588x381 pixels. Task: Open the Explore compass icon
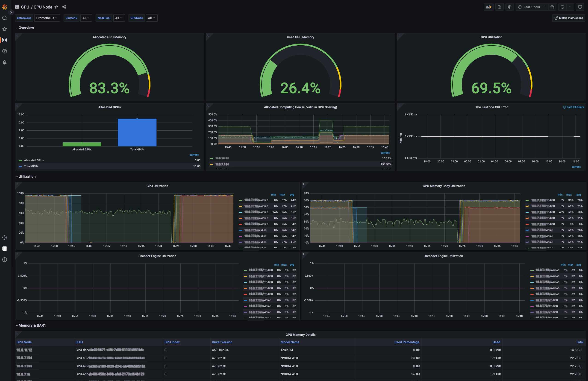coord(5,51)
